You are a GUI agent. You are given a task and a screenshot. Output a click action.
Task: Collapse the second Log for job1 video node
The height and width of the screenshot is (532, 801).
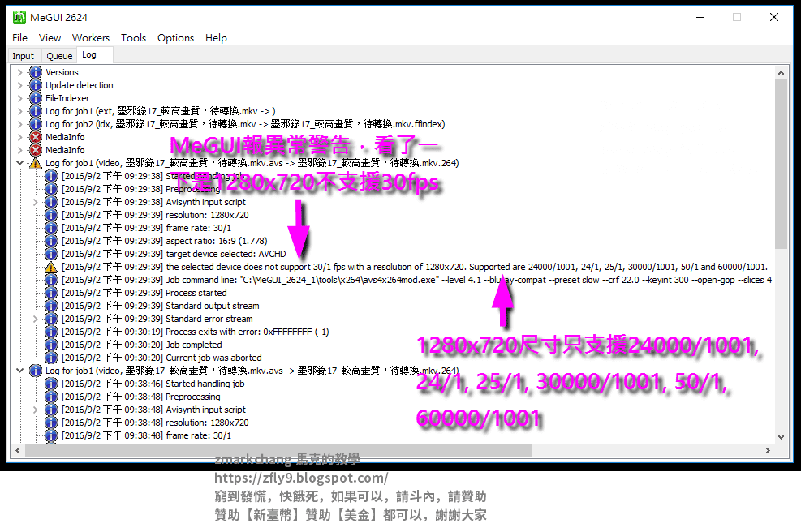point(20,371)
